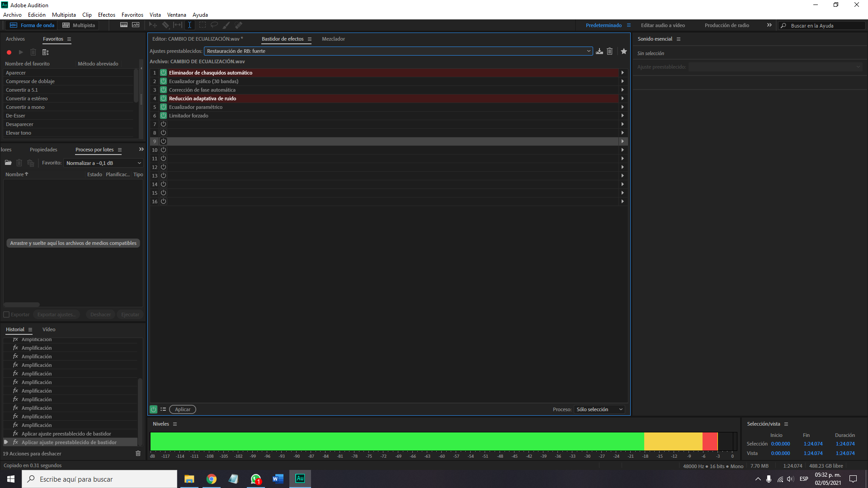Enable the Exportar checkbox
The image size is (868, 488).
7,314
